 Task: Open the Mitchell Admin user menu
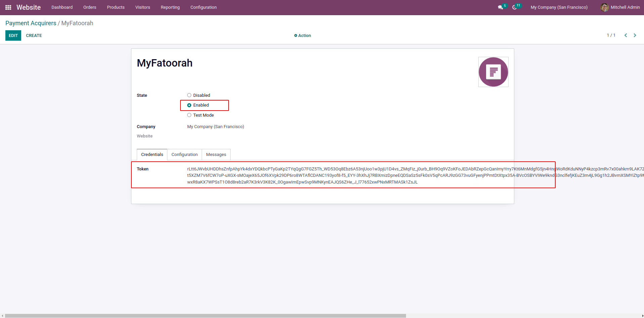coord(620,7)
